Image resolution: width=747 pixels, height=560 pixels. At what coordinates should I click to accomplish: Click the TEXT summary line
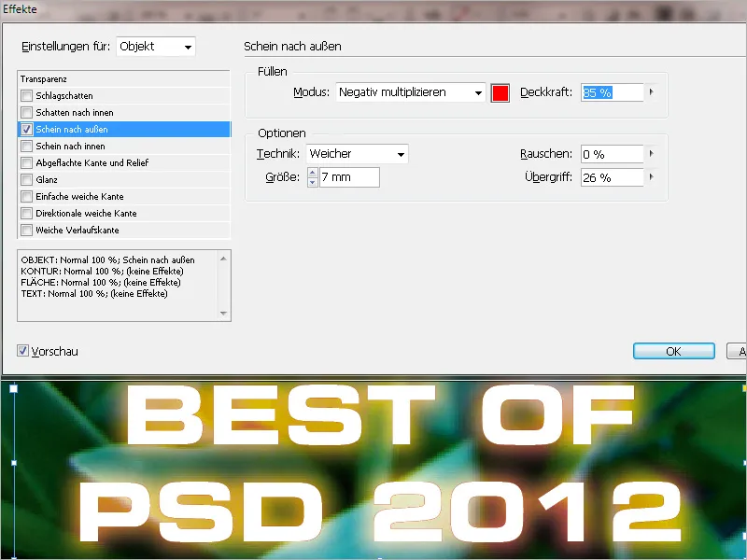94,294
